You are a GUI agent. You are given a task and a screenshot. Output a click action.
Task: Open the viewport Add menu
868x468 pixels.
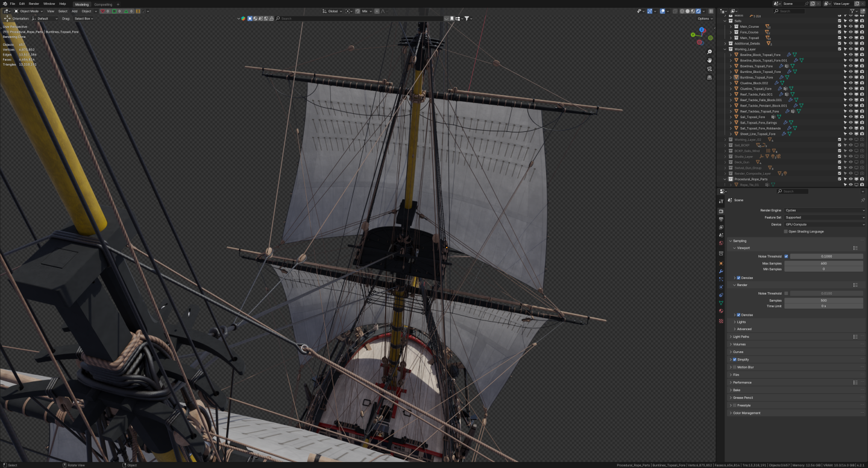[x=74, y=11]
